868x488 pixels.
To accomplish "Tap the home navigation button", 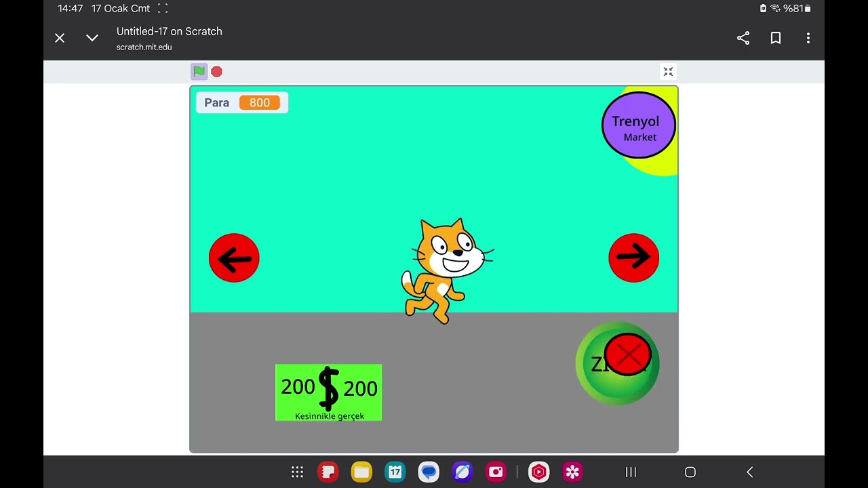I will (690, 472).
